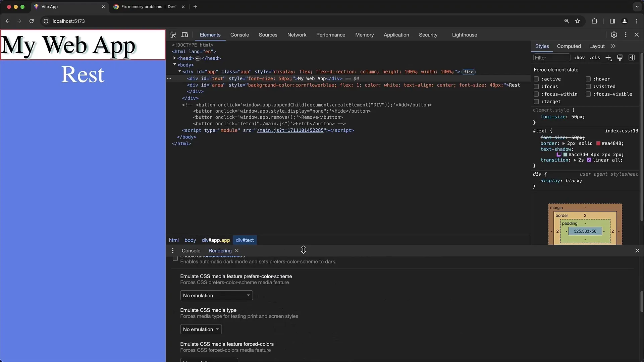Click the #ea4848 border color swatch
644x362 pixels.
(598, 143)
